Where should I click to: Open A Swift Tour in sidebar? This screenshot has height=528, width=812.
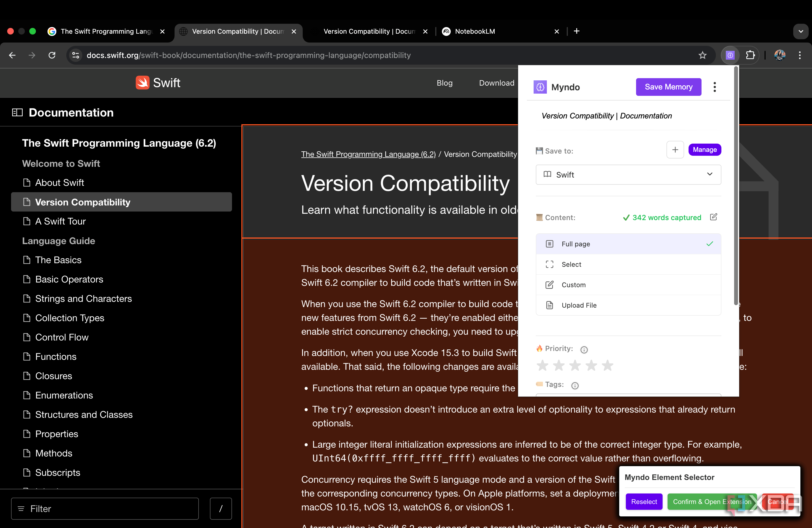(60, 221)
